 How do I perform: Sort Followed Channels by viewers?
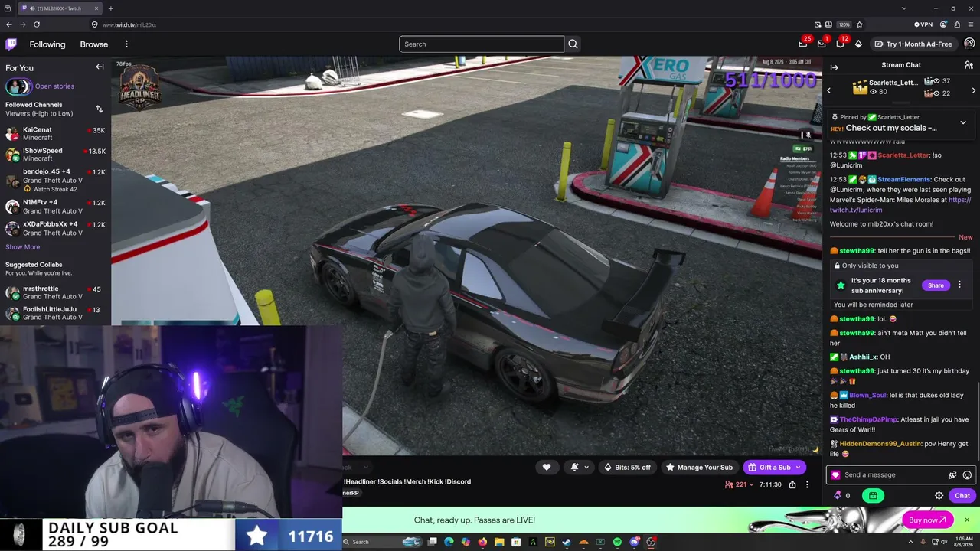pos(99,109)
